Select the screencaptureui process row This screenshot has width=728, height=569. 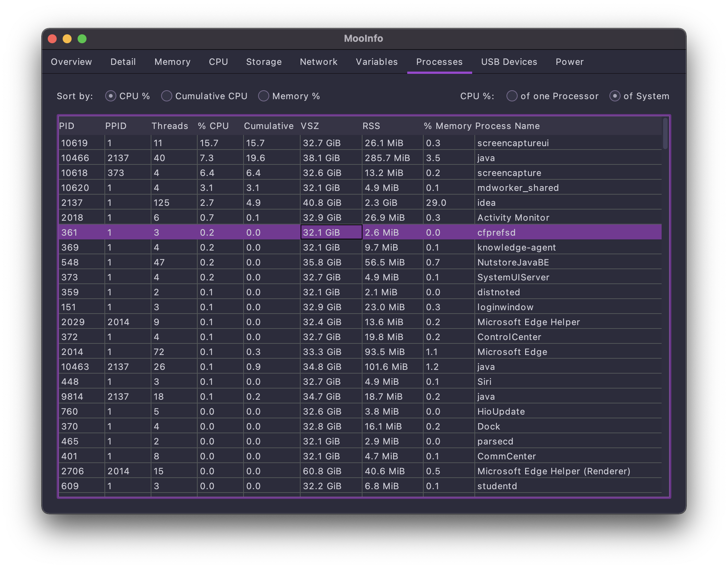513,143
